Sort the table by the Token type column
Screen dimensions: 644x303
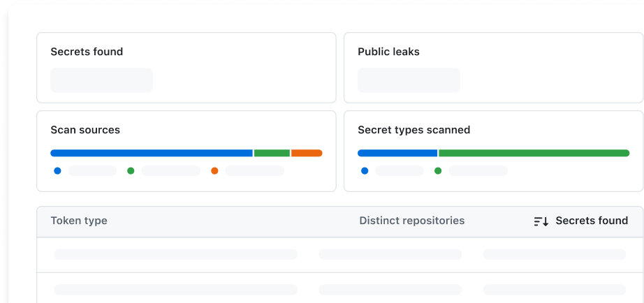point(79,221)
